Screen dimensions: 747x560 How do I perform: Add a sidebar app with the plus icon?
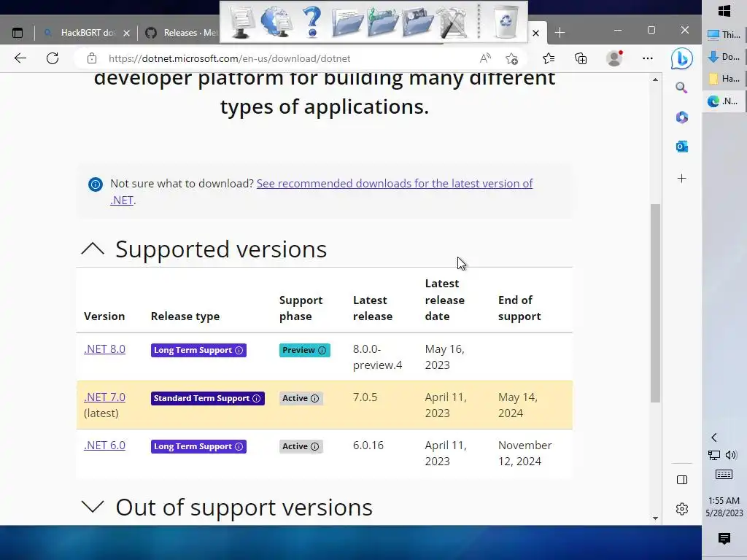(x=682, y=179)
